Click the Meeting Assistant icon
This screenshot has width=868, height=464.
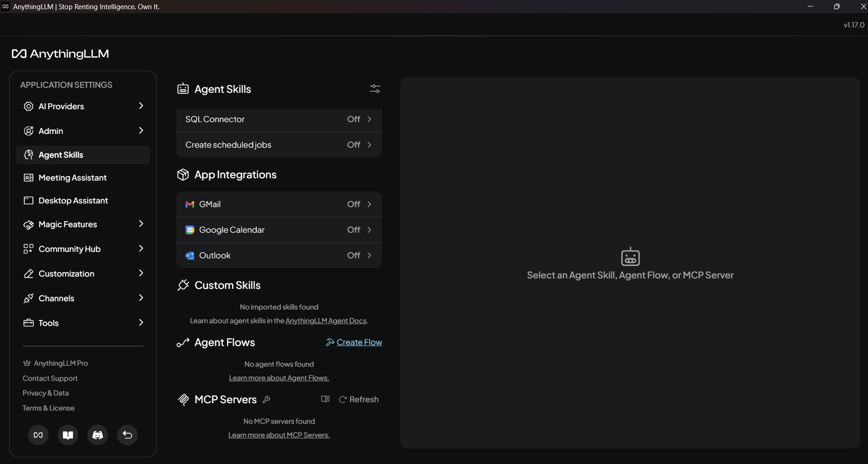coord(28,177)
